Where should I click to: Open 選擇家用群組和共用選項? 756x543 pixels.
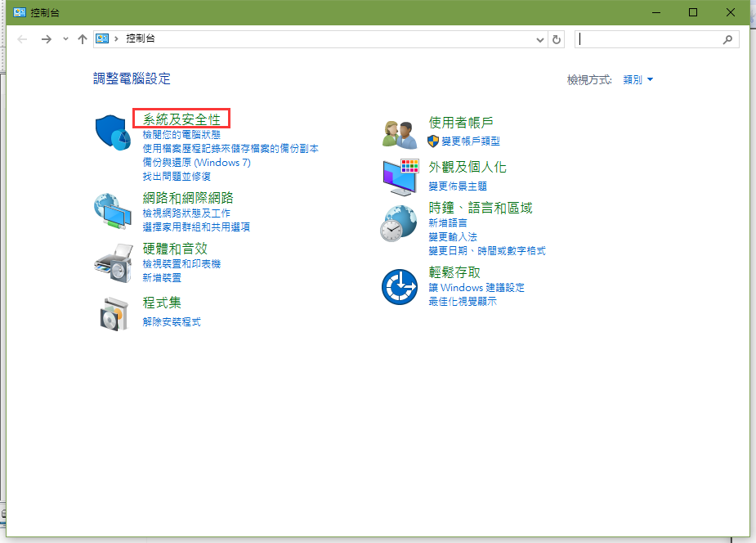click(196, 227)
